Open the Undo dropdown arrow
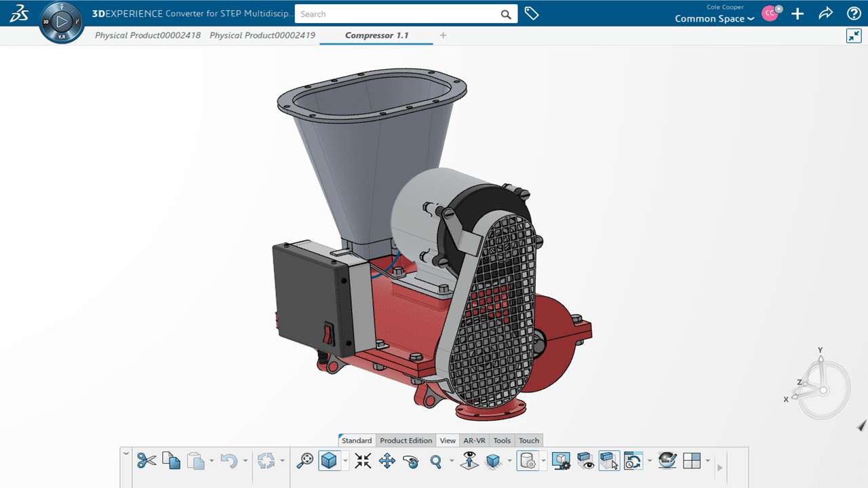 245,462
